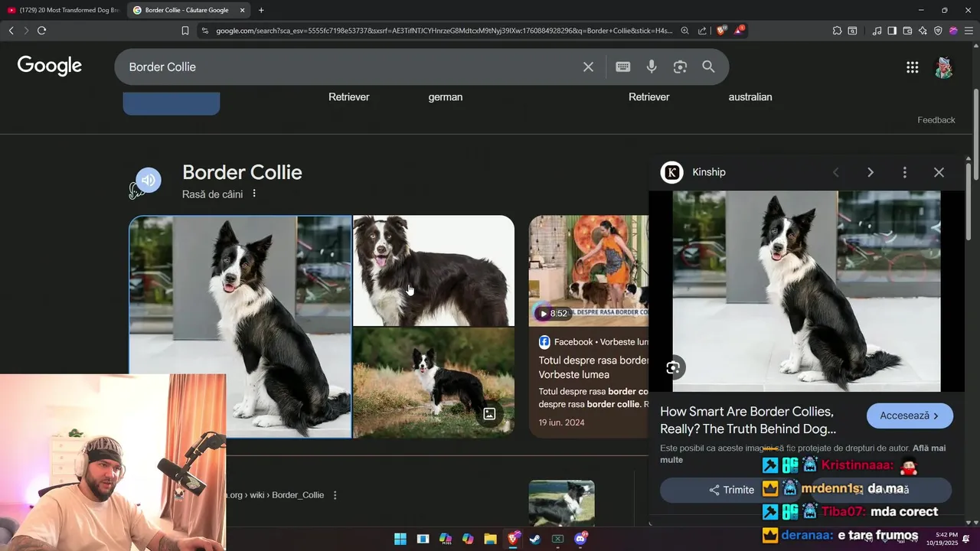
Task: Open the Windows Start menu
Action: (x=400, y=539)
